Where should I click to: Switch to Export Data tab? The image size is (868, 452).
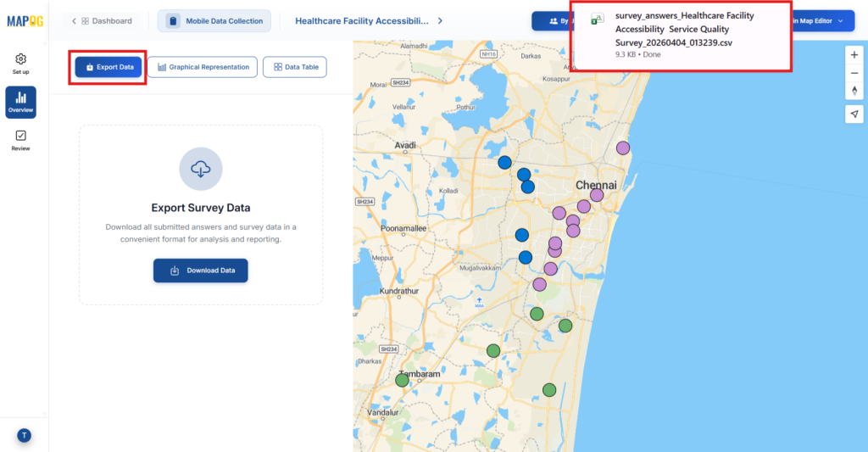coord(108,67)
